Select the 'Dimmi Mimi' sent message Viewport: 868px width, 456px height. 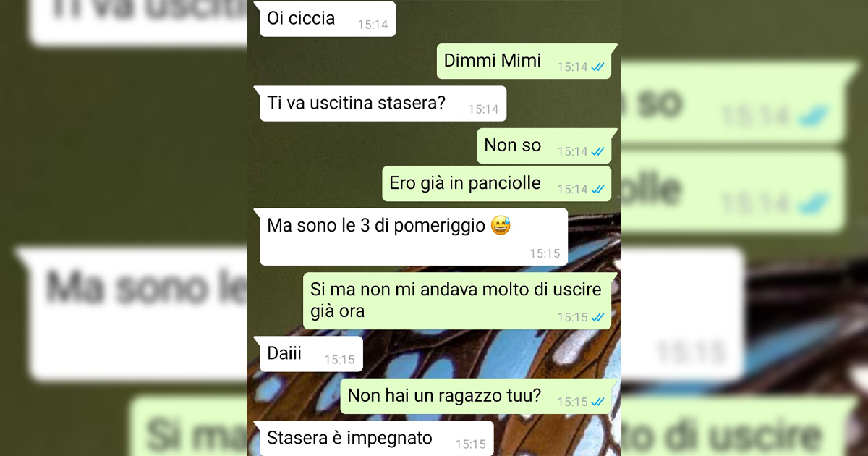[524, 62]
